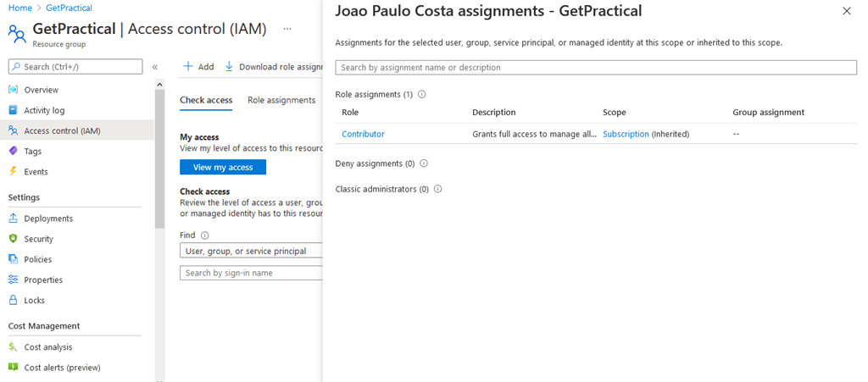The height and width of the screenshot is (382, 868).
Task: Click the Locks padlock icon
Action: tap(14, 300)
